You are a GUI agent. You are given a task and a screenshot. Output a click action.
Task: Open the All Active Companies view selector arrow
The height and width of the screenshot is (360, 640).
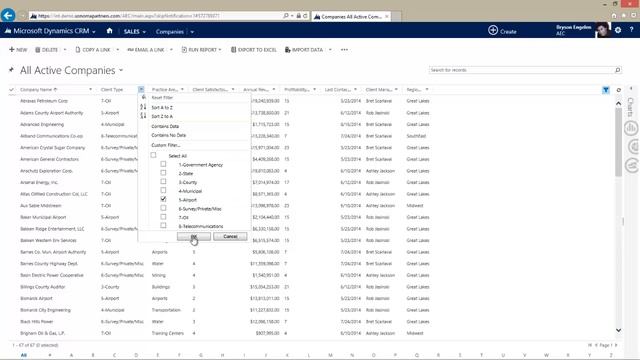121,71
